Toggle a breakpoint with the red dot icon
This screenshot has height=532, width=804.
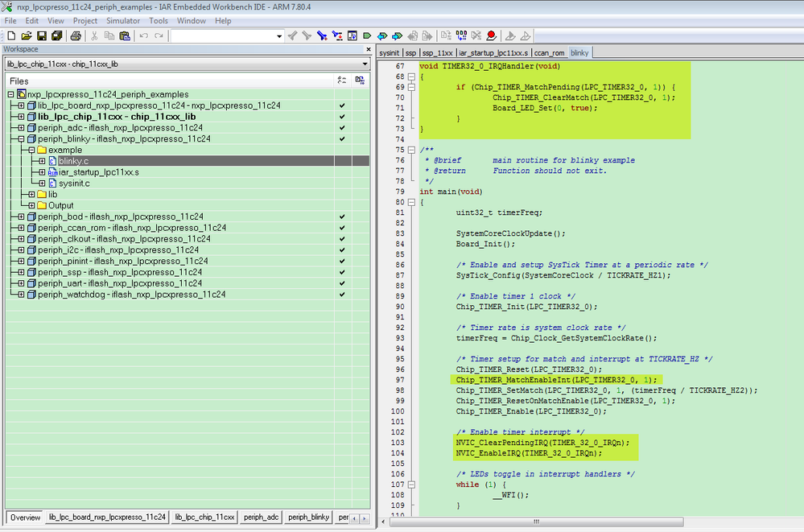point(491,36)
